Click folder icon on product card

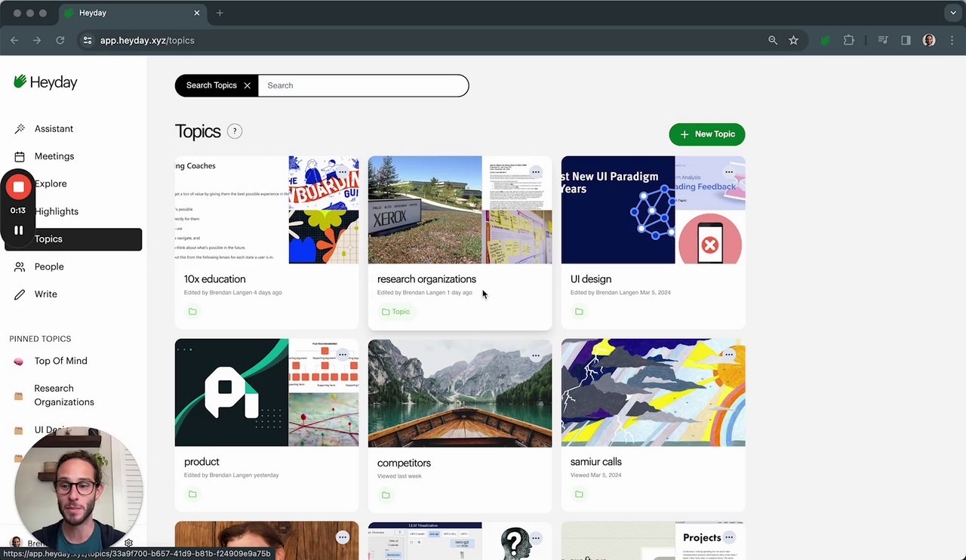[192, 494]
